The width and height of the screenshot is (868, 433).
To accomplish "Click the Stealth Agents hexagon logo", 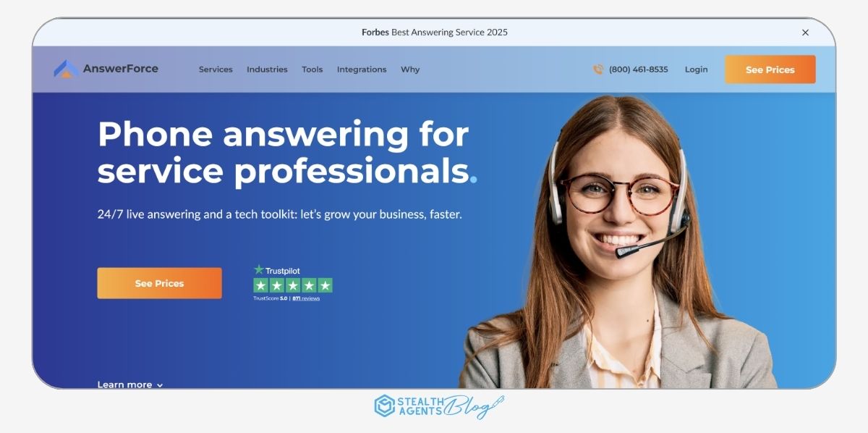I will pos(384,406).
